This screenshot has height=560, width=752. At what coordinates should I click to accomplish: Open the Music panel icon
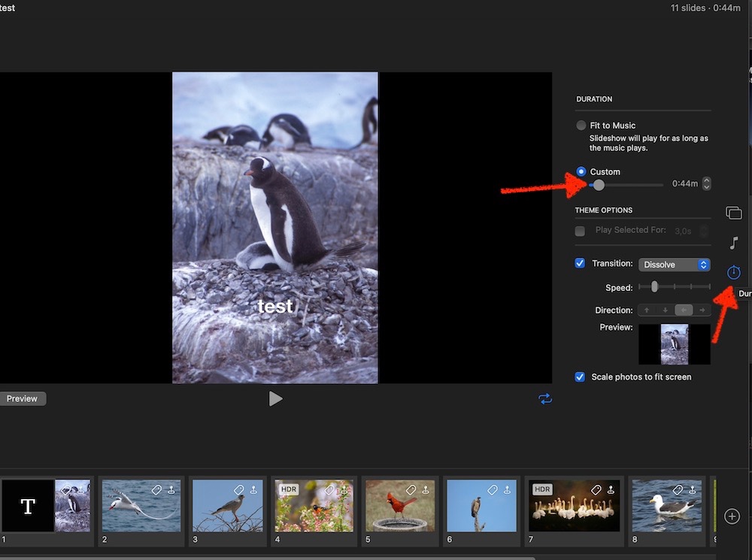point(734,243)
